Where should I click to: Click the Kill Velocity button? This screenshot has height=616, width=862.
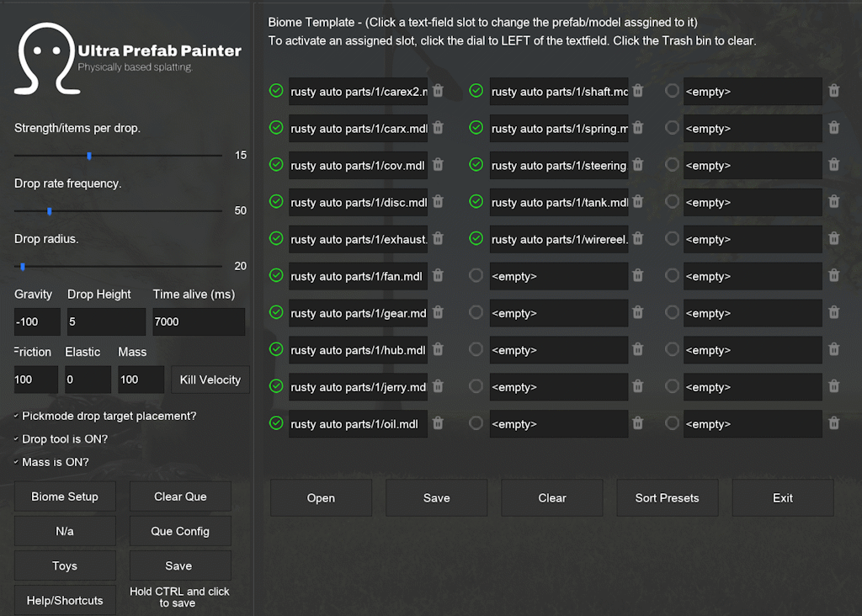pos(210,380)
